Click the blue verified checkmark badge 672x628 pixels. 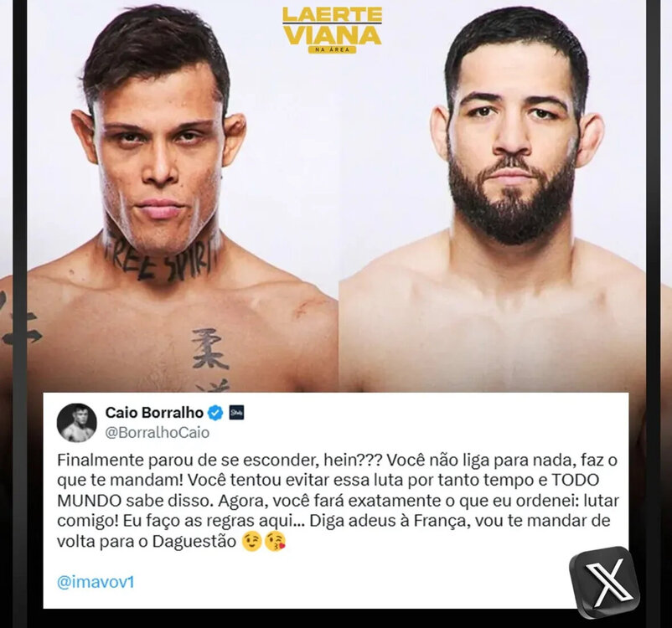pos(215,413)
